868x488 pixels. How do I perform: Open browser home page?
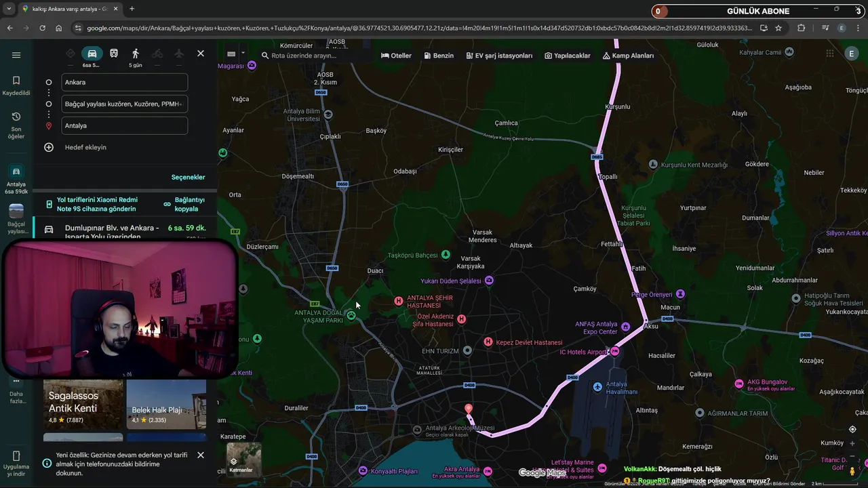(59, 28)
